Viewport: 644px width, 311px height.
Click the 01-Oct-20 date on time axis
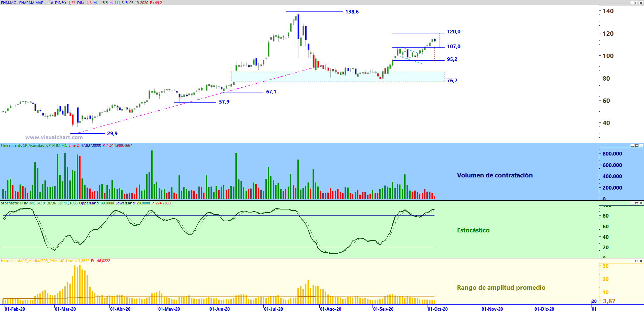tap(438, 309)
